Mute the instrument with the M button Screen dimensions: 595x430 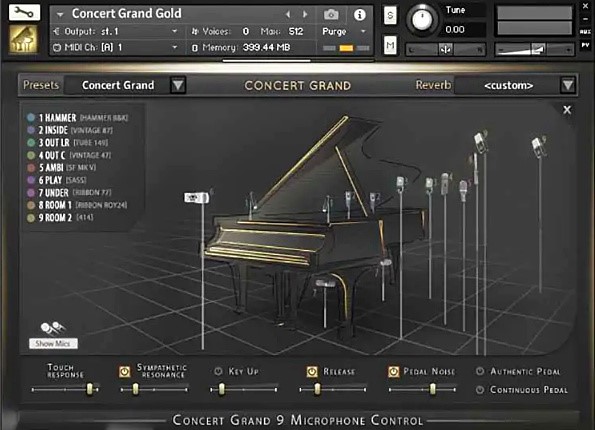(x=390, y=46)
